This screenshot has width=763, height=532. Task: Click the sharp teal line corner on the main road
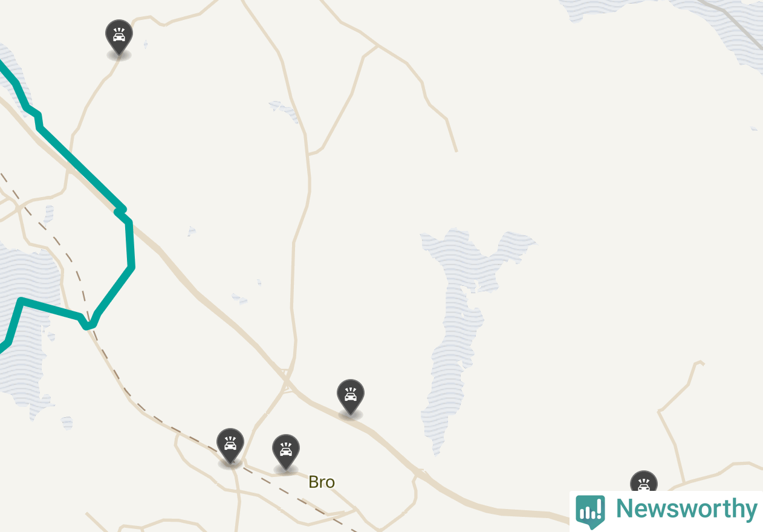tap(121, 211)
